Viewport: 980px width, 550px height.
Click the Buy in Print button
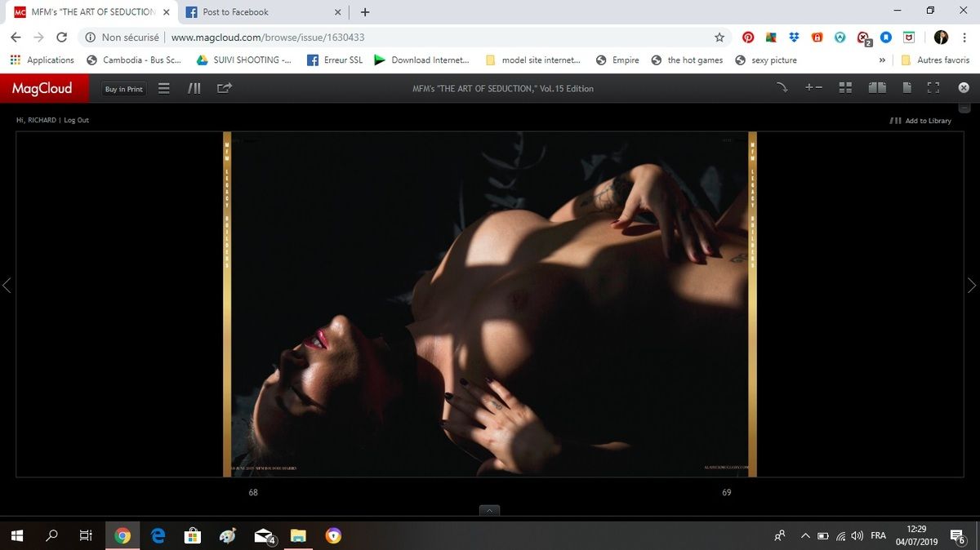click(x=123, y=89)
